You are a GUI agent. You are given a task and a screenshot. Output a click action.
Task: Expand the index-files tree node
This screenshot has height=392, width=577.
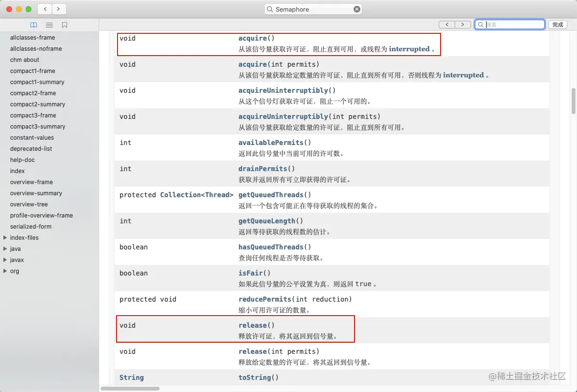pyautogui.click(x=5, y=237)
